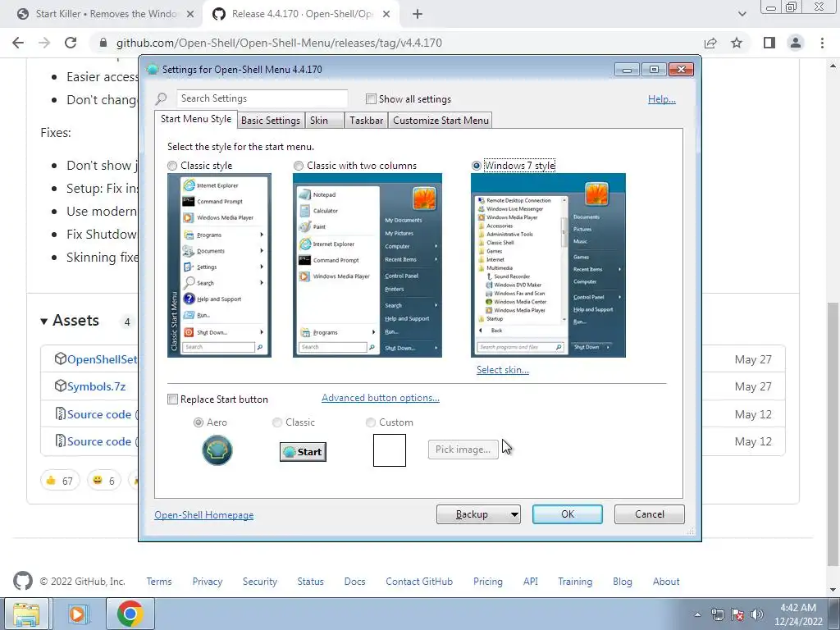Click the two-column classic preview image
The image size is (840, 630).
[x=367, y=265]
